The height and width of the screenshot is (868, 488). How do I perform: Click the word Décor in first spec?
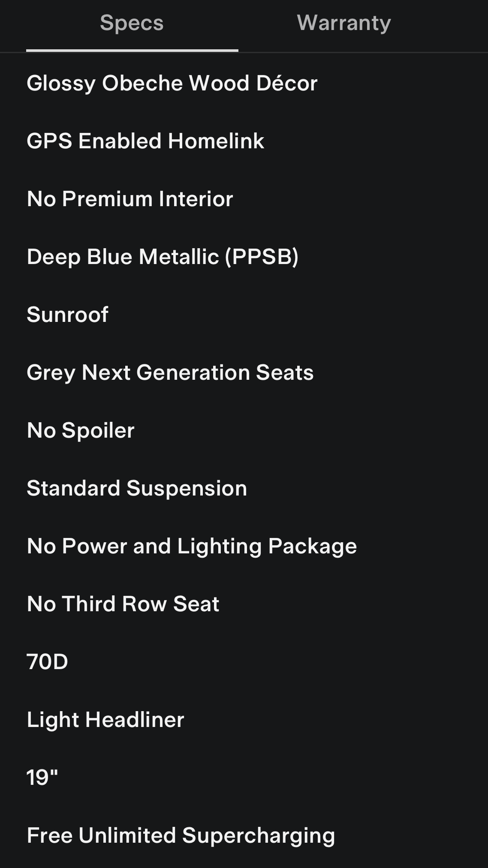coord(286,83)
